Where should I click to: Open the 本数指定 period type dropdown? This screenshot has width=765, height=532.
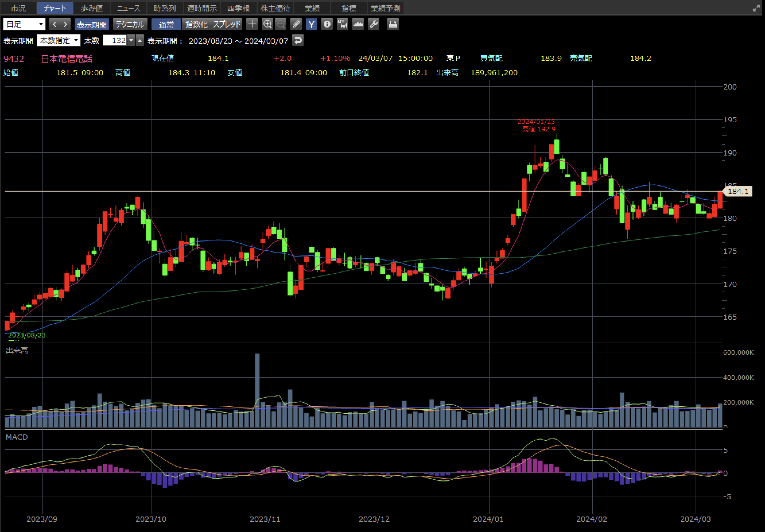pyautogui.click(x=59, y=41)
